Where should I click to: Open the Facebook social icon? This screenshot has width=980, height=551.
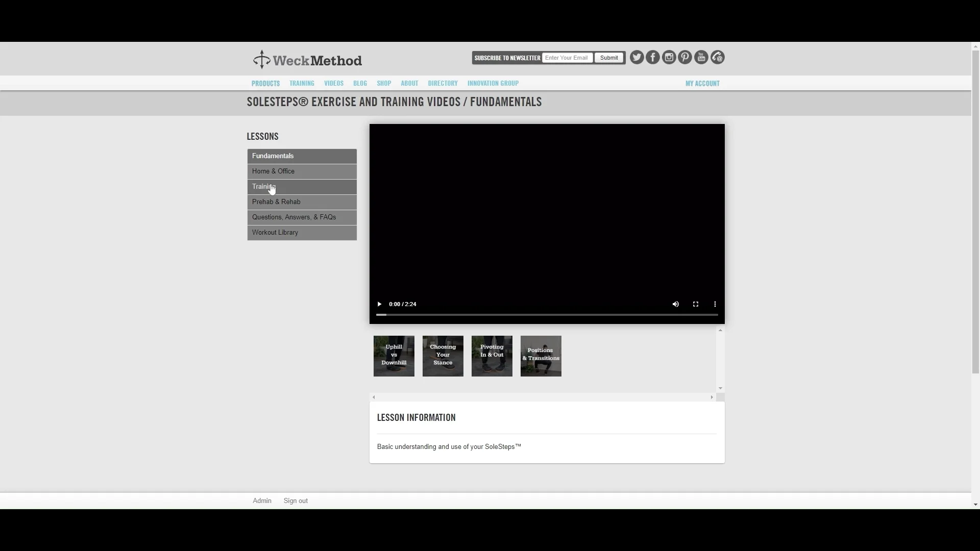coord(653,57)
